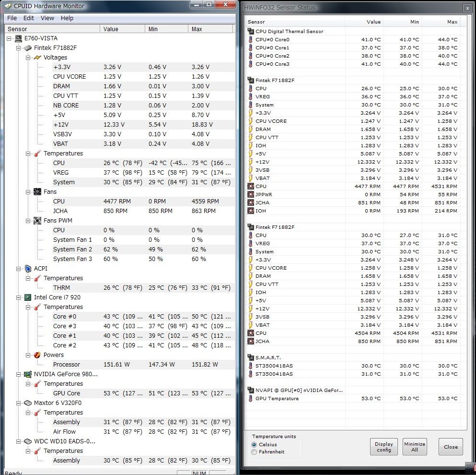Image resolution: width=476 pixels, height=475 pixels.
Task: Click the Max column header in HWiNFO32
Action: 452,22
